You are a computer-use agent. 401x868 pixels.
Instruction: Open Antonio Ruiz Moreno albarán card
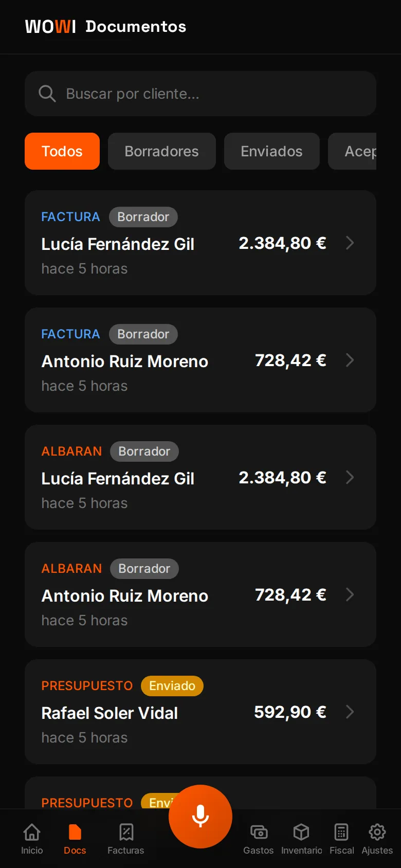point(200,594)
